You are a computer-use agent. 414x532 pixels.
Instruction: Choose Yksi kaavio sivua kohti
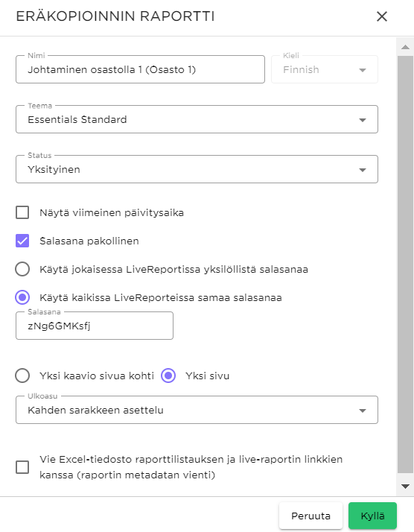(22, 376)
